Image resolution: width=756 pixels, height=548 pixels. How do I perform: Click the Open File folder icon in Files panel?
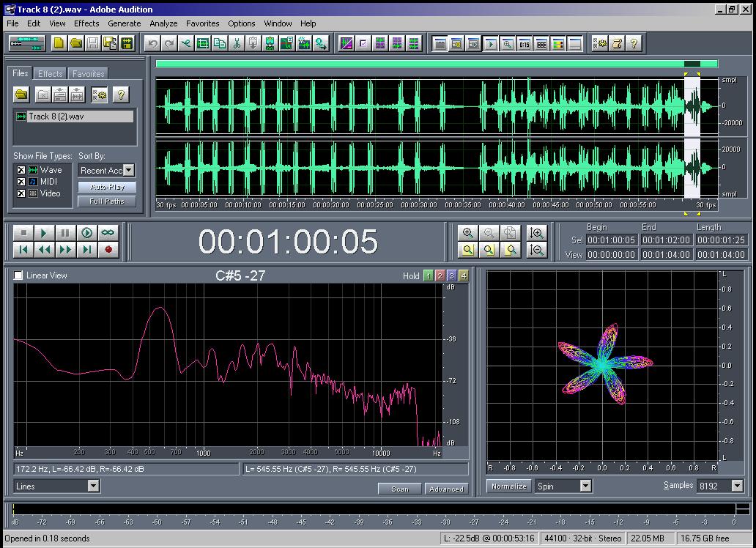pos(21,95)
